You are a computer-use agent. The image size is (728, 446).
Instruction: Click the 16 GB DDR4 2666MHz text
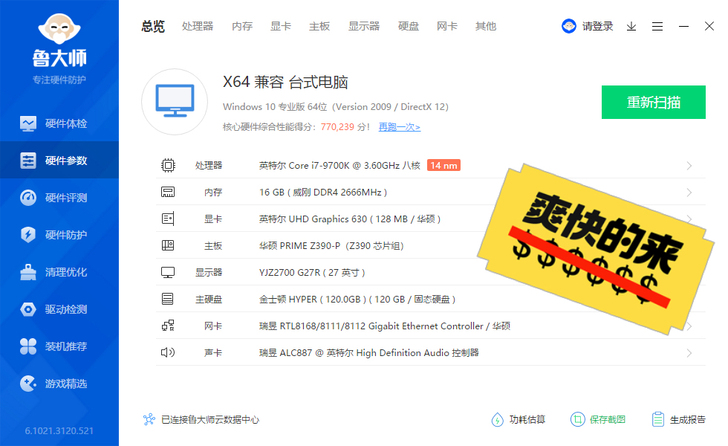(x=323, y=192)
